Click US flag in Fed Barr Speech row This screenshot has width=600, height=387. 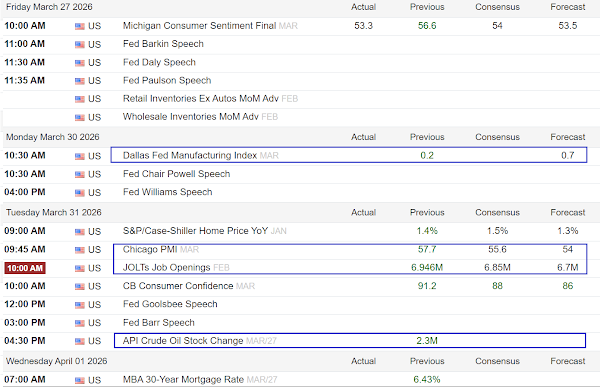click(x=80, y=323)
